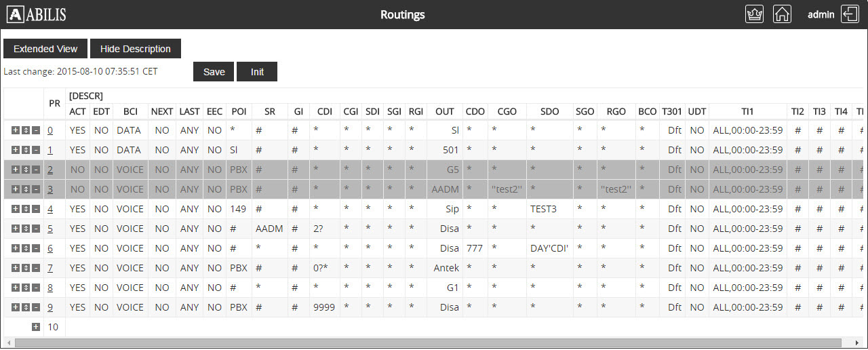Go to the Home page icon

click(x=782, y=14)
